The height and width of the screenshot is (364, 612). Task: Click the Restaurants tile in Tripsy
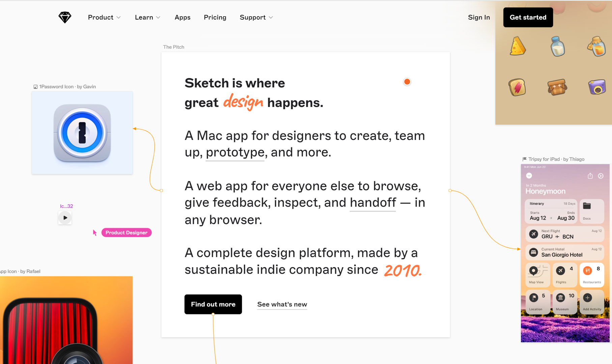(x=592, y=275)
